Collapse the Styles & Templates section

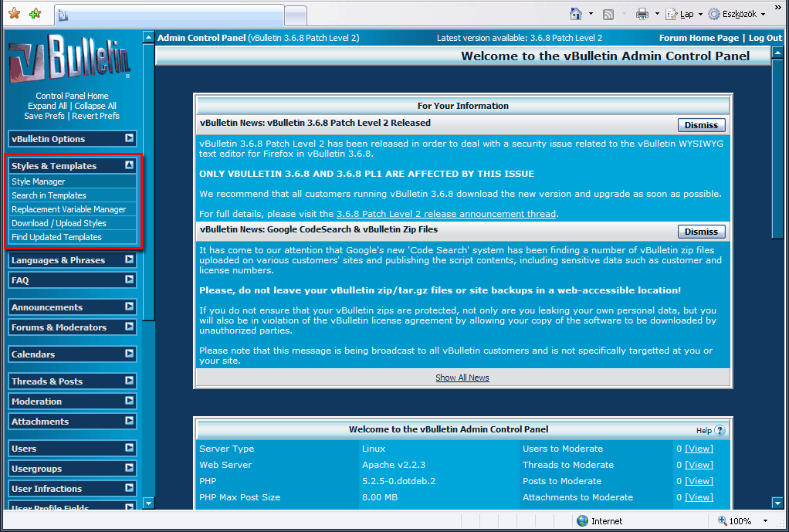[x=129, y=165]
